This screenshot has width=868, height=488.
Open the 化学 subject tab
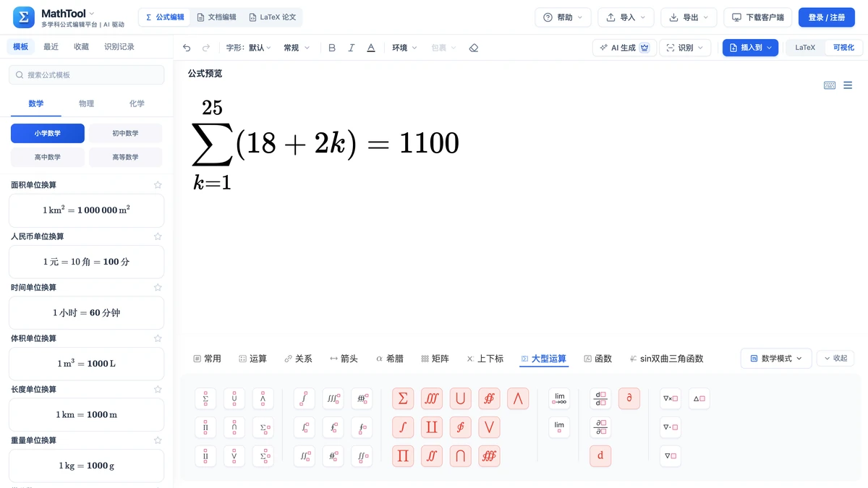[137, 103]
